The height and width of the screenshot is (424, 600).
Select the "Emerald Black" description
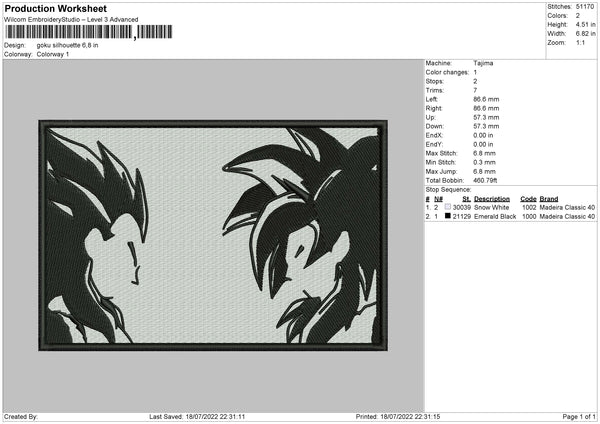pyautogui.click(x=495, y=217)
